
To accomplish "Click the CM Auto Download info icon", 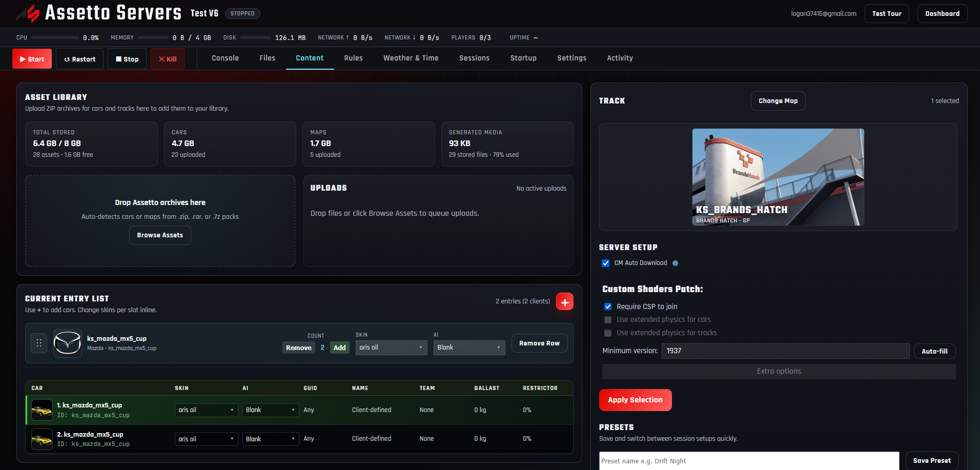I will 675,263.
